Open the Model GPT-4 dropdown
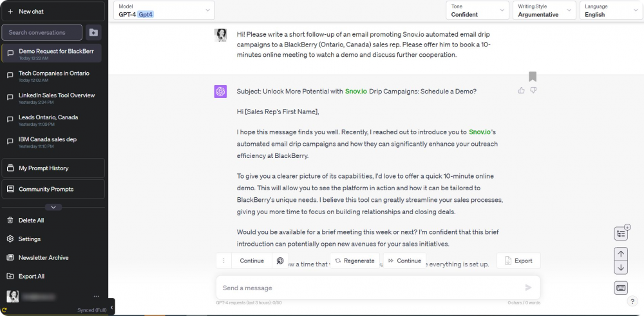The height and width of the screenshot is (316, 644). coord(164,11)
